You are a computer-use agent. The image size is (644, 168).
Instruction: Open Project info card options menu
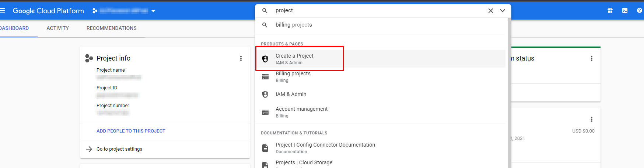(241, 58)
